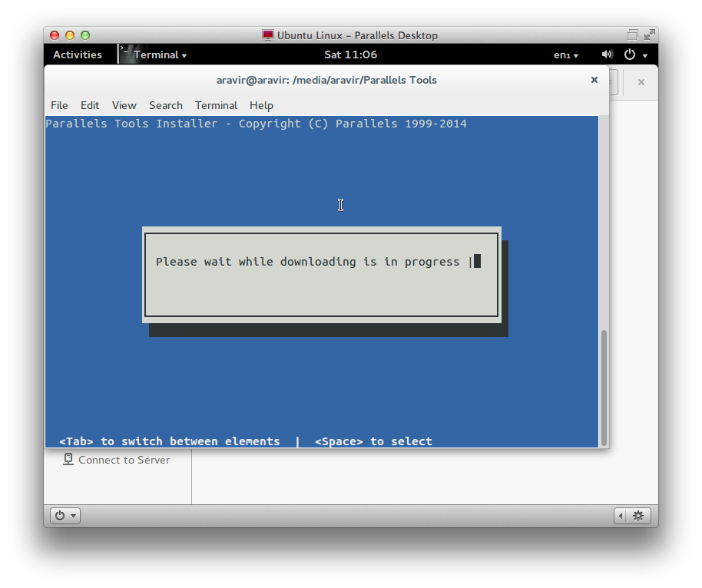Click the Sat 11:06 clock

click(x=350, y=55)
